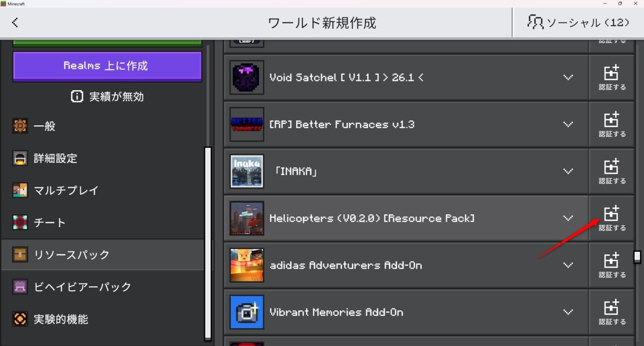
Task: Click the Better Furnaces pack thumbnail
Action: 247,124
